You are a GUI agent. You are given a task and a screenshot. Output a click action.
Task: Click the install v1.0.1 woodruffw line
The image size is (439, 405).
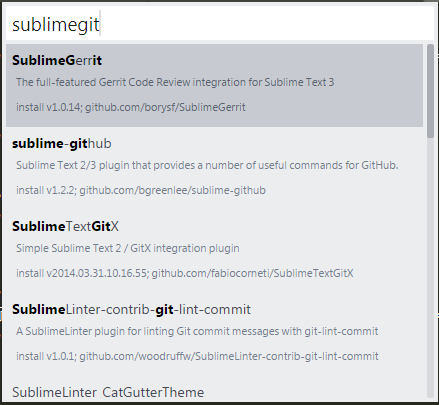pos(197,356)
